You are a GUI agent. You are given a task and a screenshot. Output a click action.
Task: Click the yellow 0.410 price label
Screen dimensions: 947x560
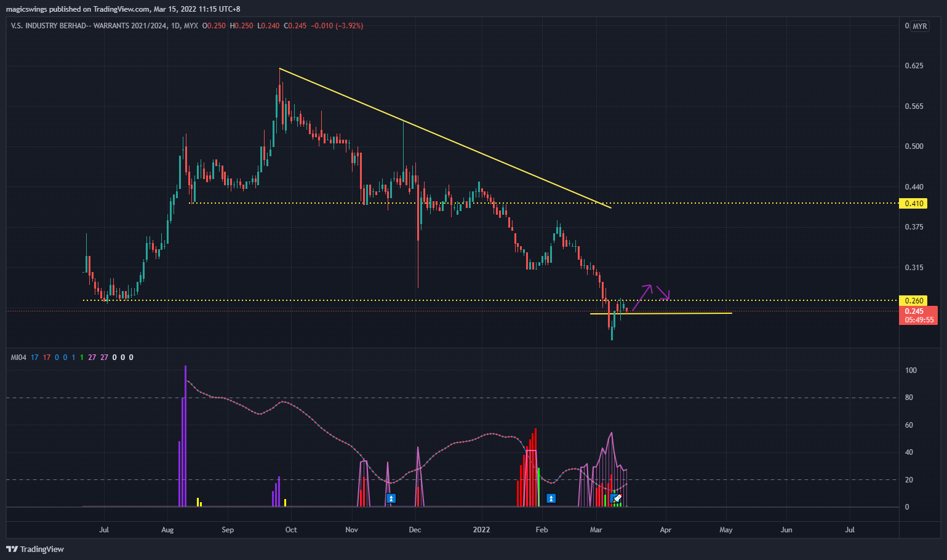[913, 204]
